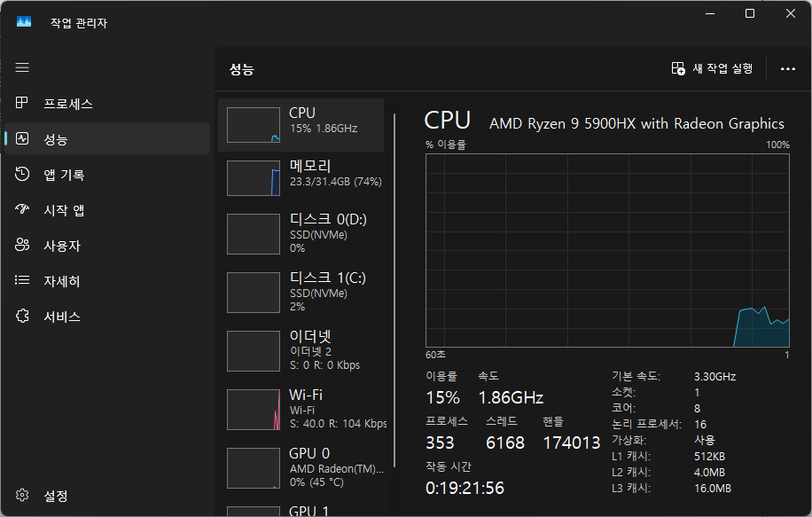Screen dimensions: 812x517
Task: Select the GPU 0 performance item
Action: click(x=301, y=467)
